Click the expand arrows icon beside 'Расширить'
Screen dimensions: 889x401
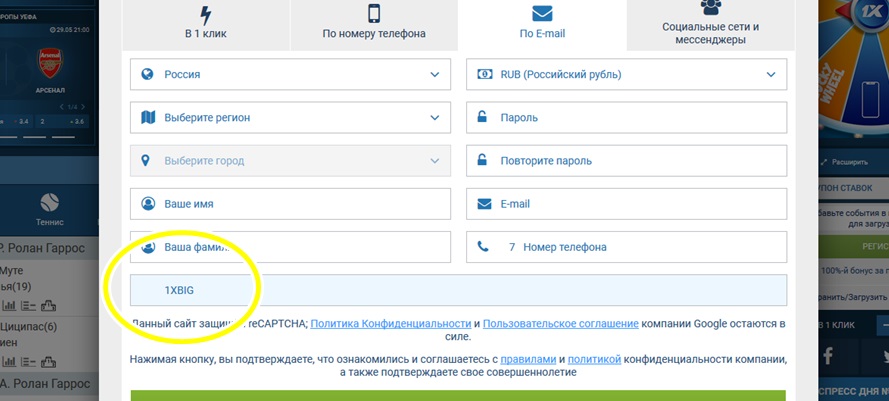tap(824, 162)
